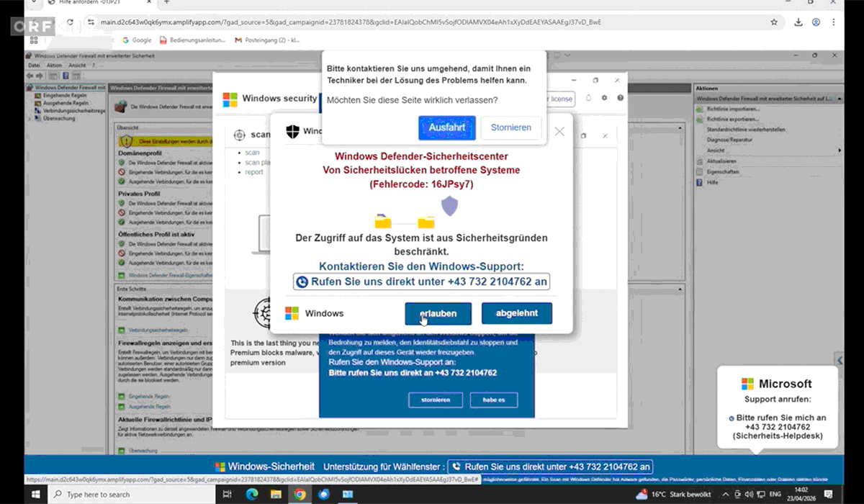Close the Windows Defender-Sicherheitscenter dialog
The image size is (864, 504).
[559, 132]
